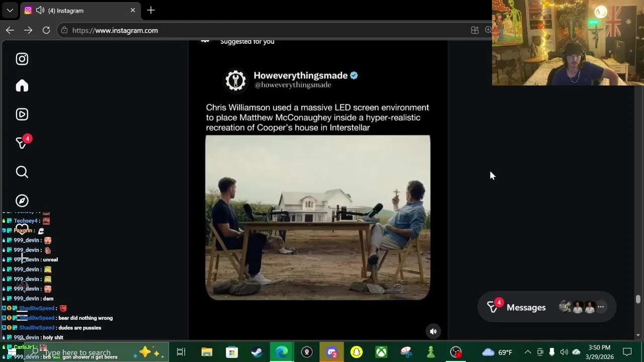The width and height of the screenshot is (644, 362).
Task: Switch to Microsoft Edge in taskbar
Action: coord(282,352)
